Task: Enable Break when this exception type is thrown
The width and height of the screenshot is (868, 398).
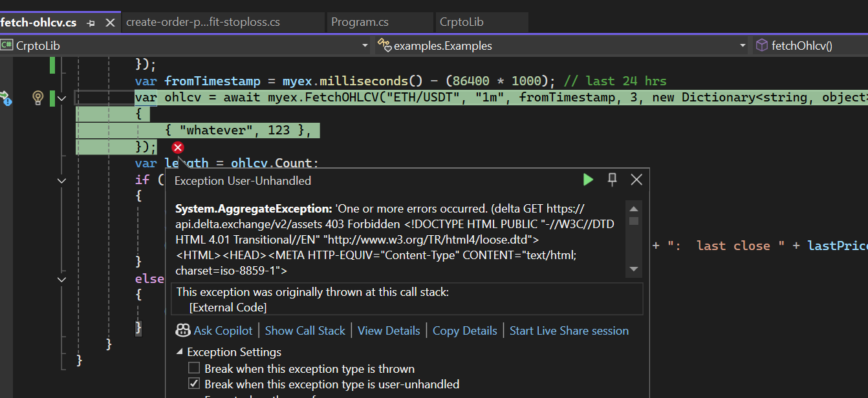Action: click(194, 369)
